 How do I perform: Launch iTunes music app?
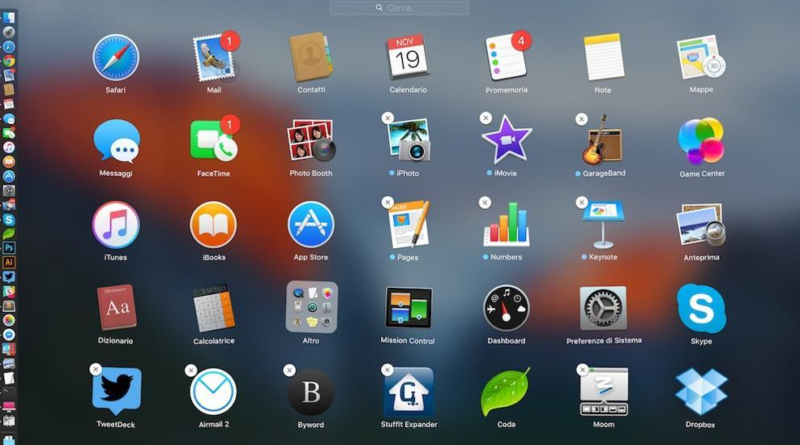pos(116,225)
